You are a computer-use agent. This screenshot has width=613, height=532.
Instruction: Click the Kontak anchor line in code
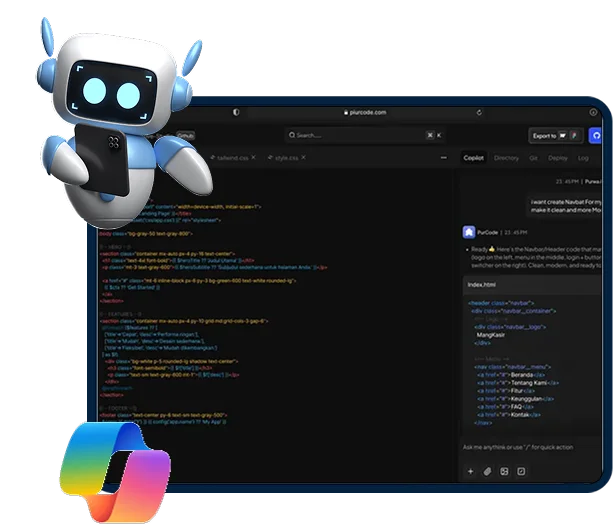tap(509, 415)
